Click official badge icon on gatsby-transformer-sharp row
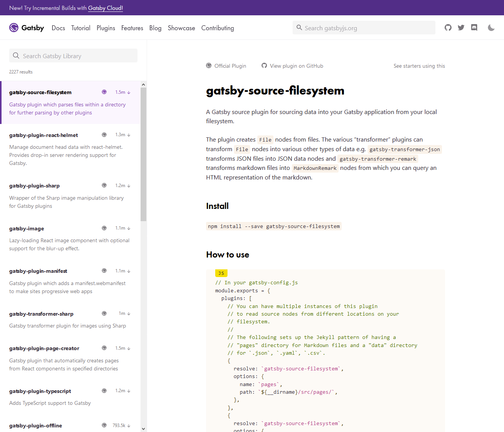Image resolution: width=504 pixels, height=432 pixels. coord(104,313)
